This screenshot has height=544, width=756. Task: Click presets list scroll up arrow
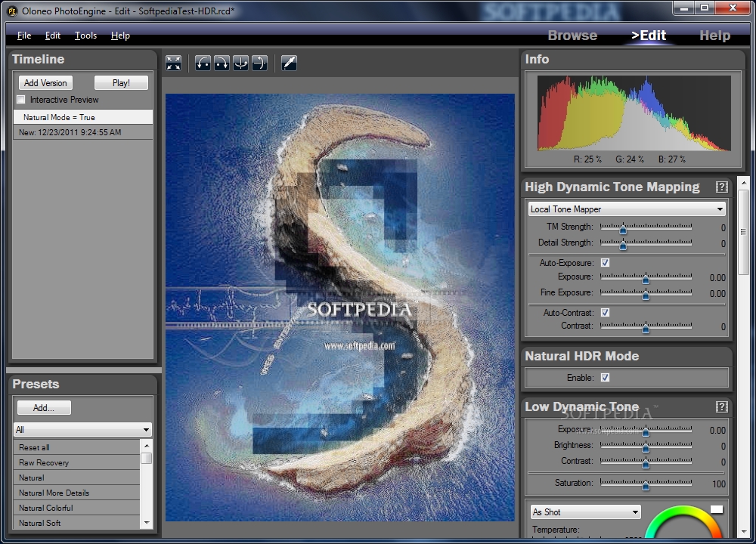[147, 445]
